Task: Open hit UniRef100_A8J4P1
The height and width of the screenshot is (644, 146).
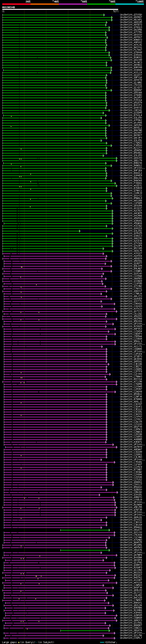Action: pyautogui.click(x=131, y=20)
